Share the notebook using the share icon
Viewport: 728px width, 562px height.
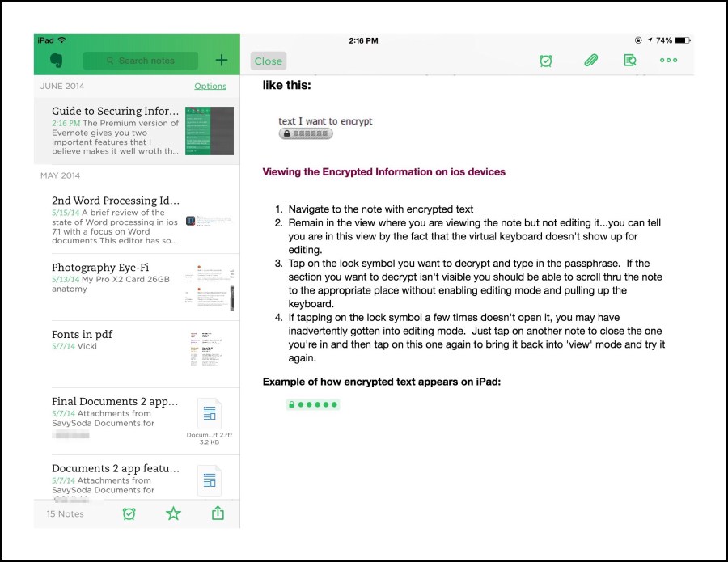coord(217,513)
